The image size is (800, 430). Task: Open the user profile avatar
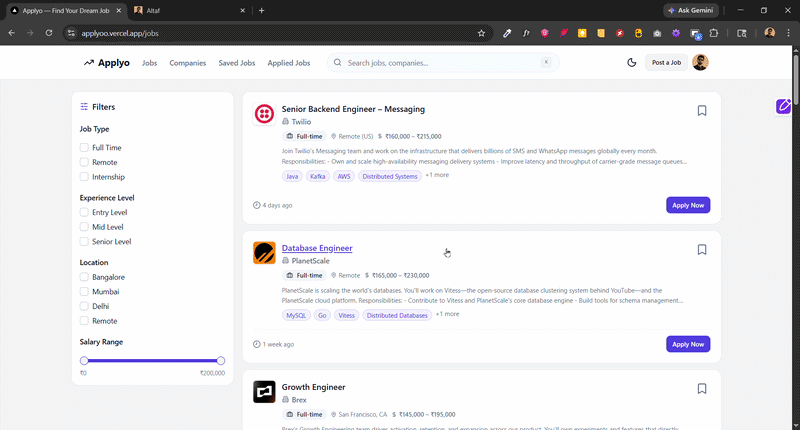[x=700, y=62]
